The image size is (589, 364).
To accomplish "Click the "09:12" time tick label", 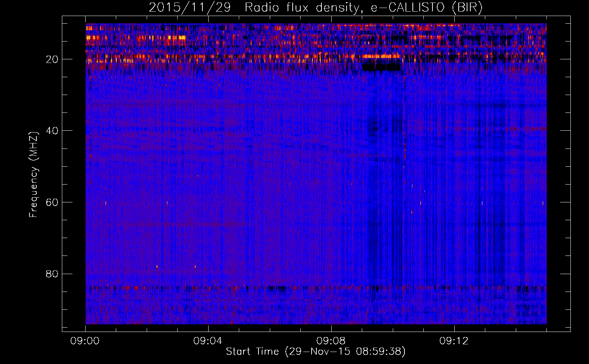I will pos(454,341).
